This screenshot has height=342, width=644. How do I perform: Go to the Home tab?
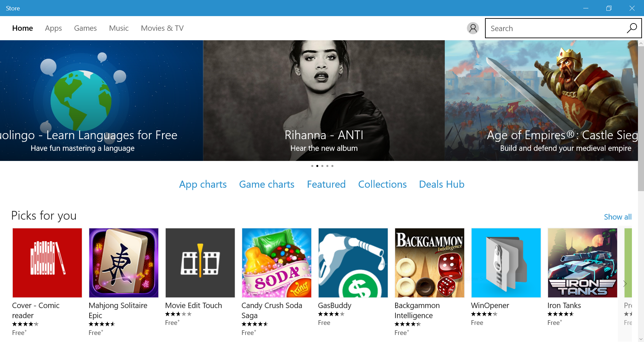pyautogui.click(x=22, y=28)
